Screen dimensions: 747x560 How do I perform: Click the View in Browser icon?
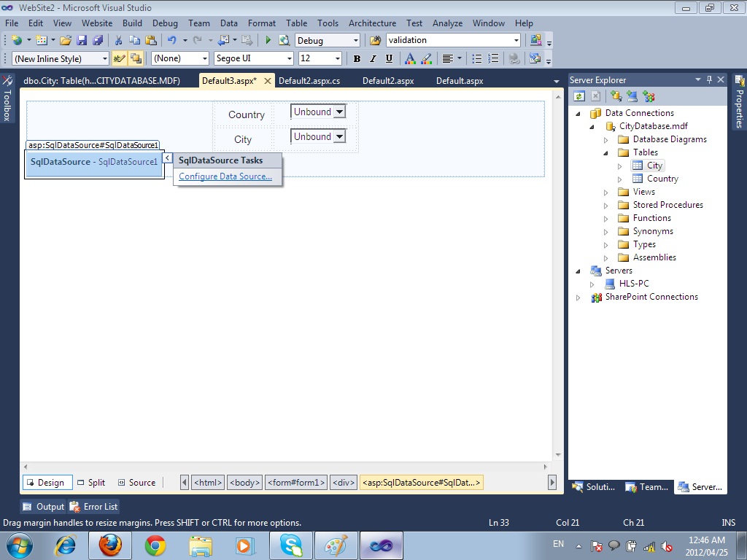285,41
